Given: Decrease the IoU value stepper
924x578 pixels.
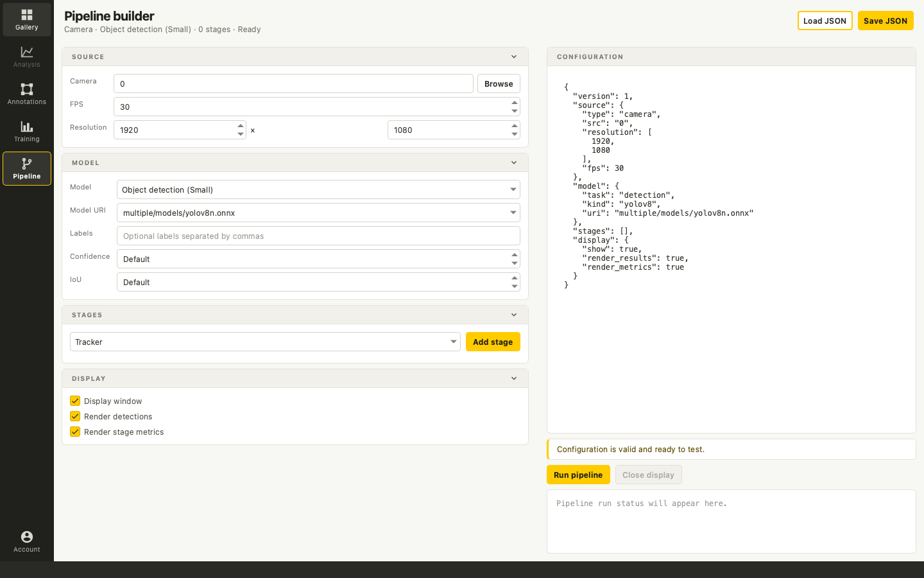Looking at the screenshot, I should [x=515, y=286].
